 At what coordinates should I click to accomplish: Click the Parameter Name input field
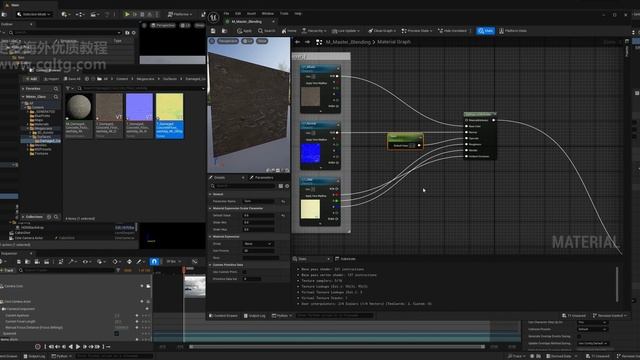click(258, 201)
